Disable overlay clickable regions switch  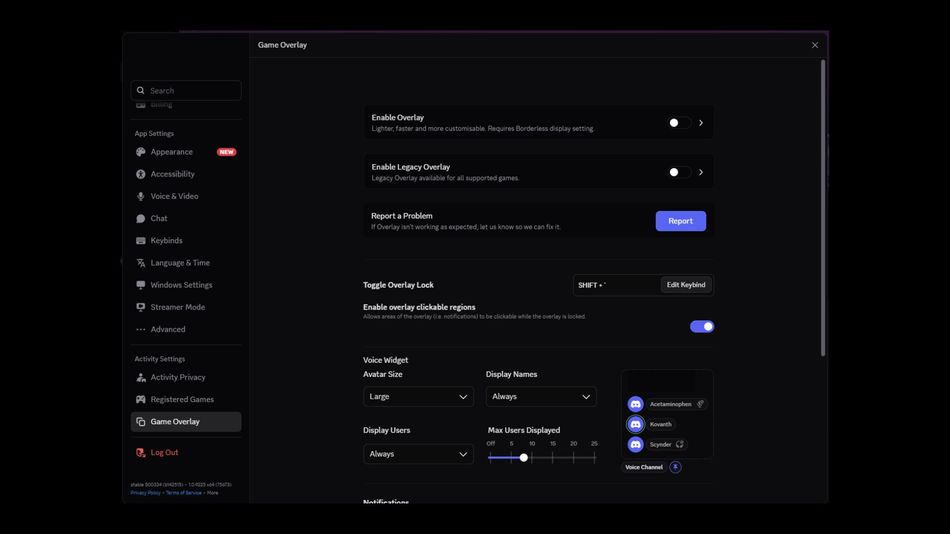pyautogui.click(x=702, y=327)
